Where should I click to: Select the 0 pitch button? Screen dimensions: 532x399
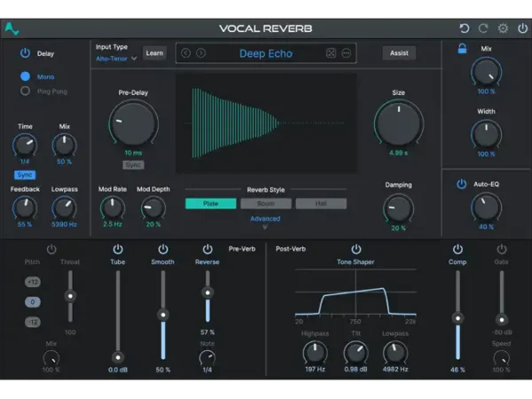click(x=33, y=302)
